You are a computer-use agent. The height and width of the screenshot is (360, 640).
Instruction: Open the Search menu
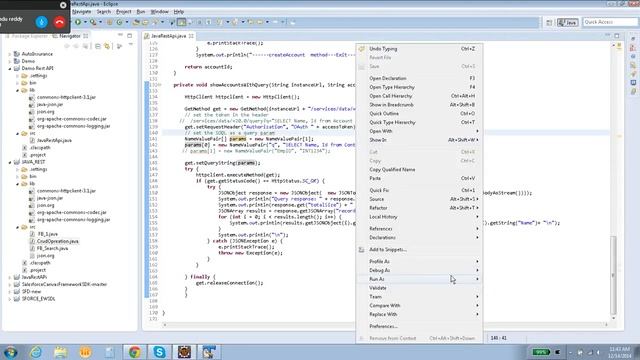tap(104, 12)
